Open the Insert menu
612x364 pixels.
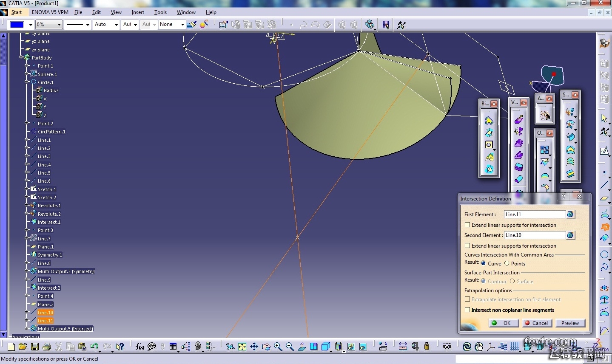[138, 12]
